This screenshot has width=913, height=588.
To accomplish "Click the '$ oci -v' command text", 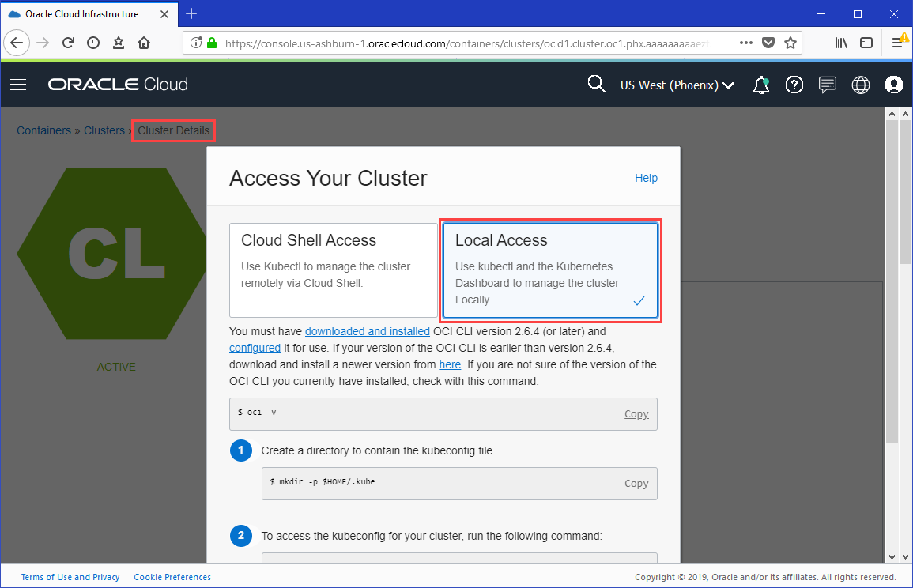I will tap(257, 413).
